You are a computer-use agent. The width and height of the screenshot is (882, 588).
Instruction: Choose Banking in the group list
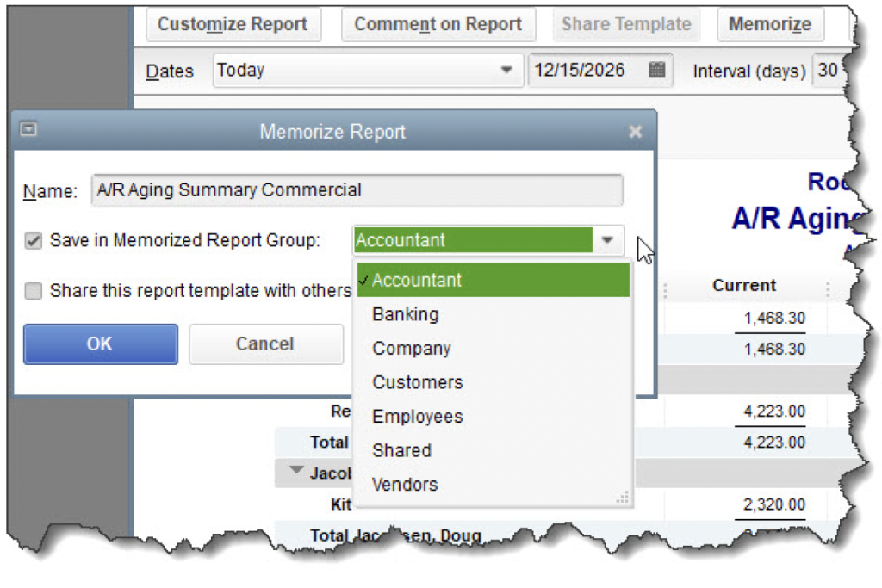[405, 314]
